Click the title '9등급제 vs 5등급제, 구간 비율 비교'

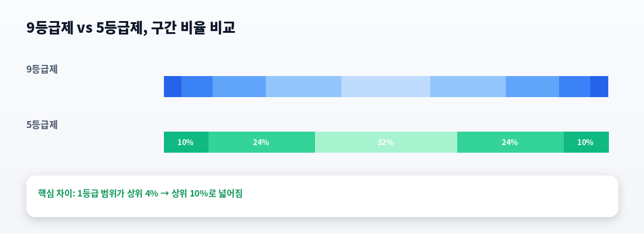click(131, 28)
